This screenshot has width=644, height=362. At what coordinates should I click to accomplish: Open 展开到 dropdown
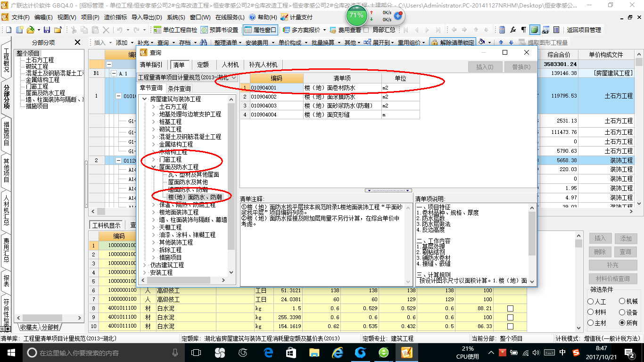381,42
